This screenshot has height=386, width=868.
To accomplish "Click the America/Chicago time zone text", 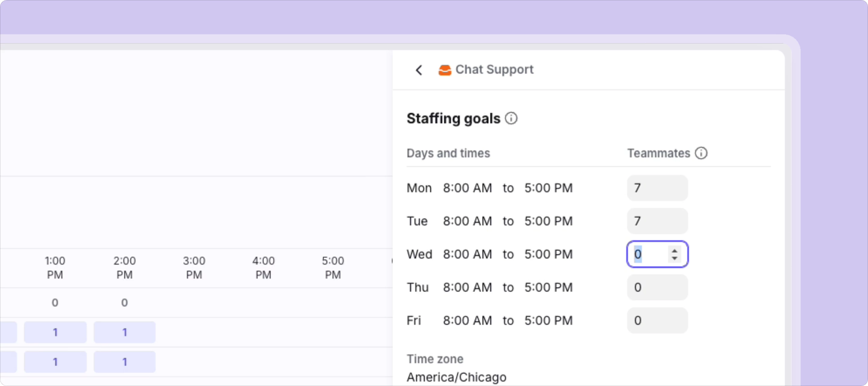I will [456, 377].
